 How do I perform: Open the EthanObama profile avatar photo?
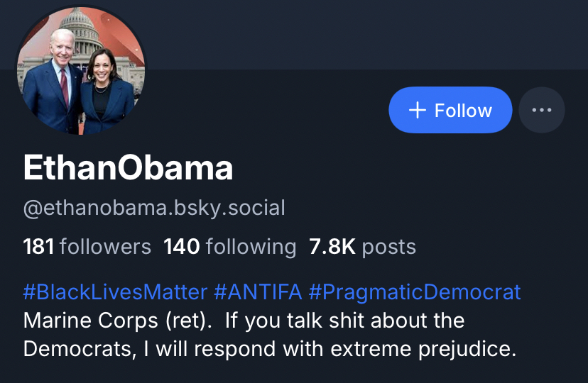pos(80,71)
